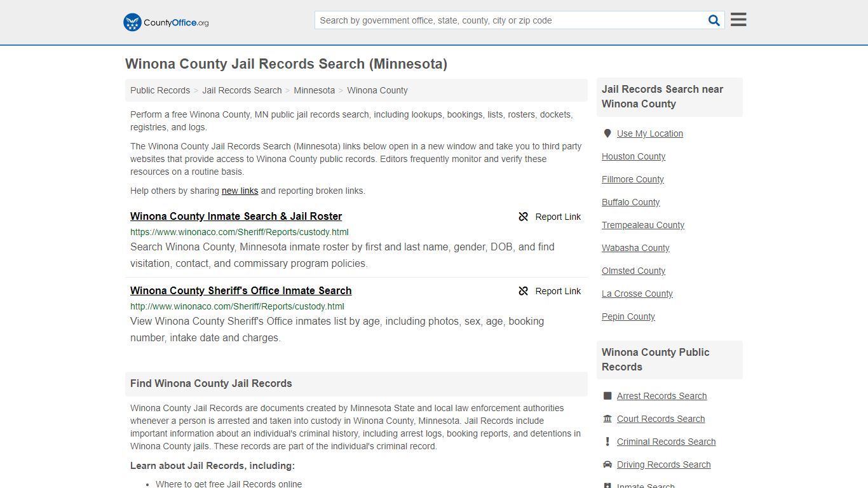Select Winona County breadcrumb
Viewport: 868px width, 488px height.
click(x=377, y=90)
